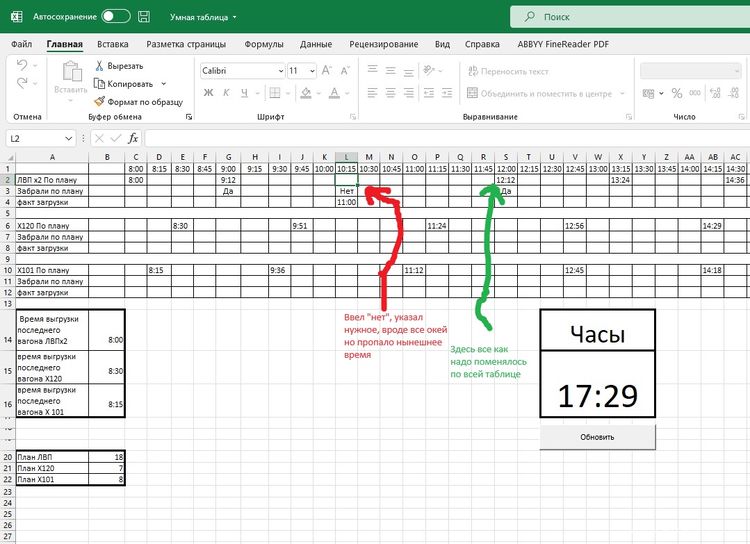
Task: Toggle Bold (Ж) formatting
Action: (x=209, y=93)
